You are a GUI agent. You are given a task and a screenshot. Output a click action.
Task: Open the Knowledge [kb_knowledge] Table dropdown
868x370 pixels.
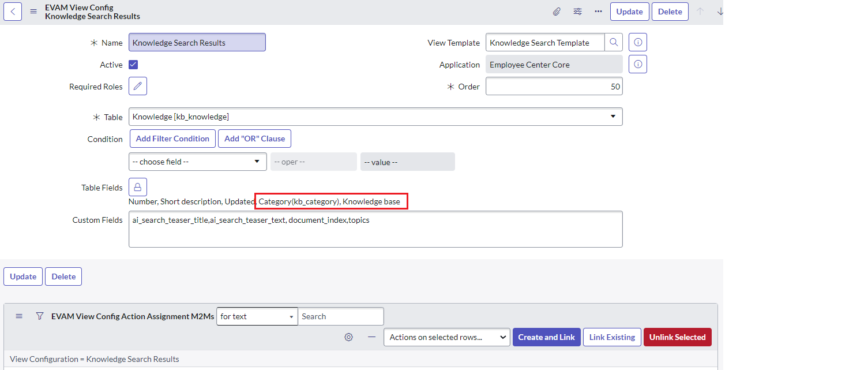click(613, 116)
